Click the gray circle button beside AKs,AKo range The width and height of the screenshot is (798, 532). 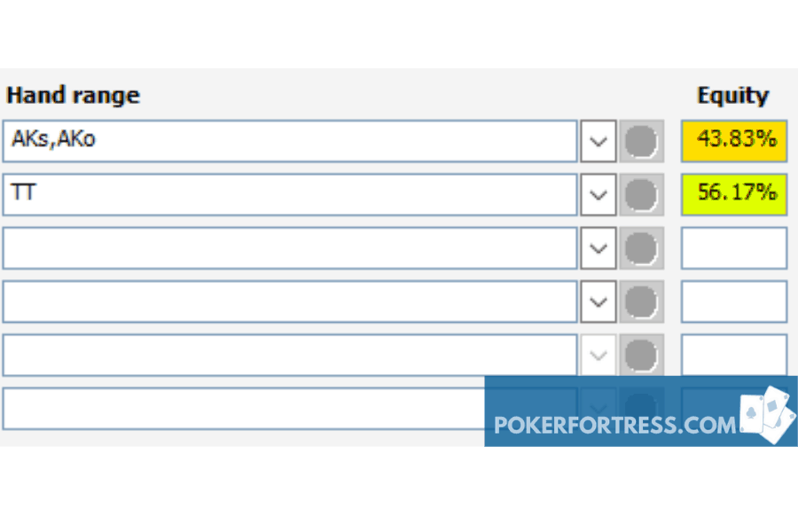pyautogui.click(x=641, y=141)
